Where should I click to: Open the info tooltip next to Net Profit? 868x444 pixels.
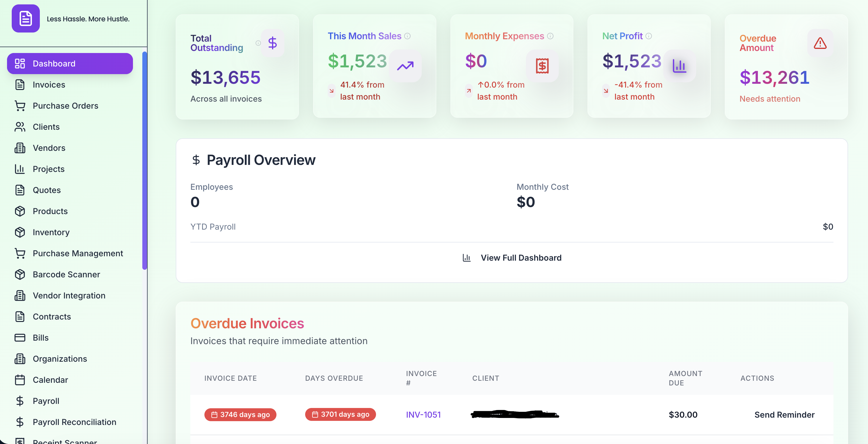click(649, 36)
